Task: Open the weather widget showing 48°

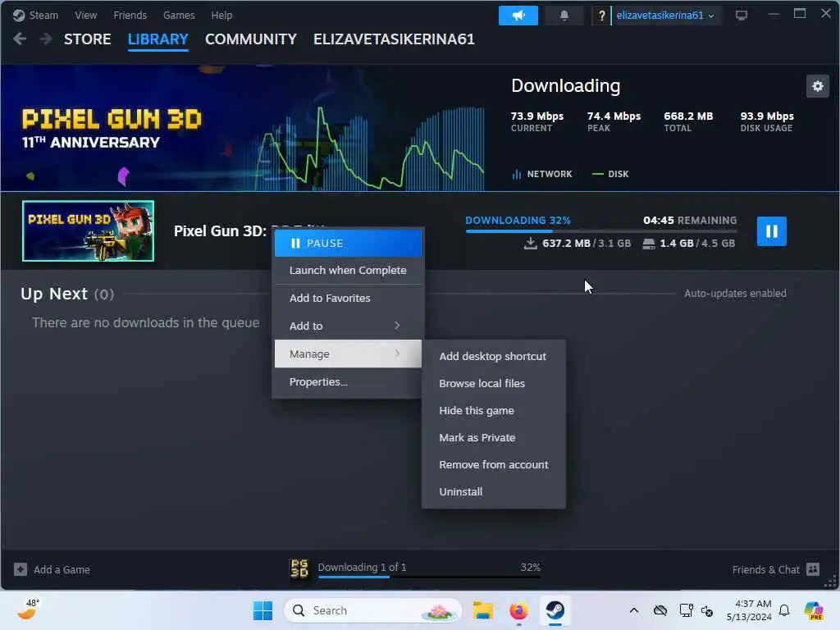Action: click(x=28, y=609)
